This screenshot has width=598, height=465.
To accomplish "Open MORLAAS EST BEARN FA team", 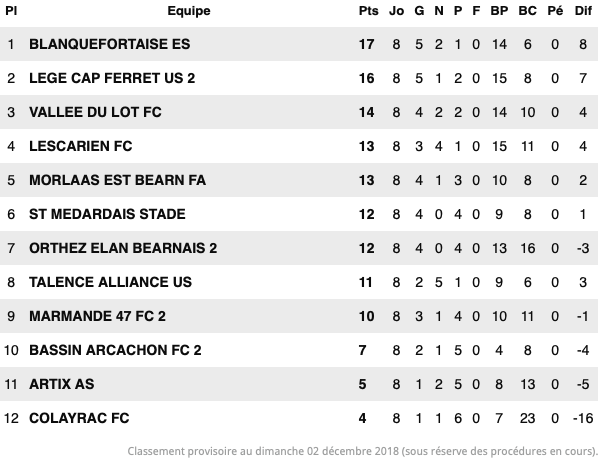I will [117, 180].
